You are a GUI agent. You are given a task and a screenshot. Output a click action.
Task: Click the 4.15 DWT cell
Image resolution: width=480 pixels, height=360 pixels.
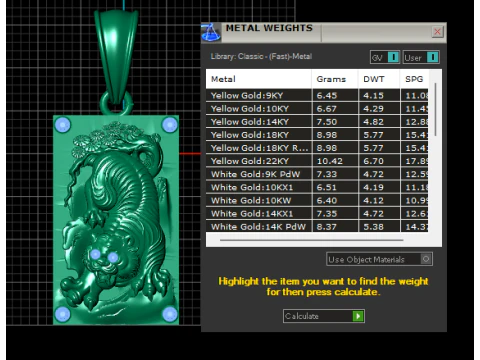click(379, 96)
